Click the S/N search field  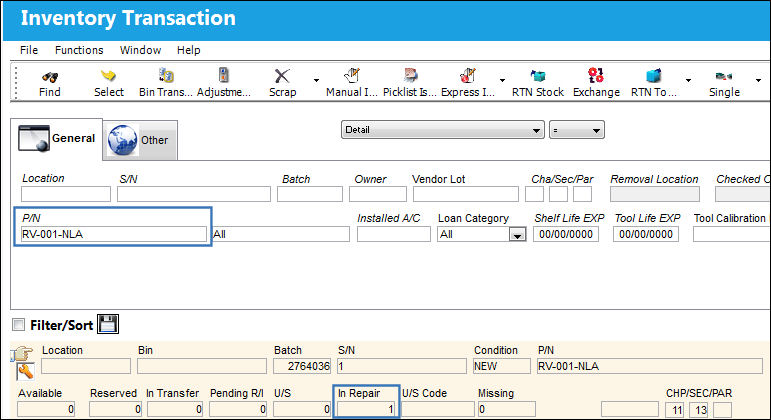tap(194, 194)
